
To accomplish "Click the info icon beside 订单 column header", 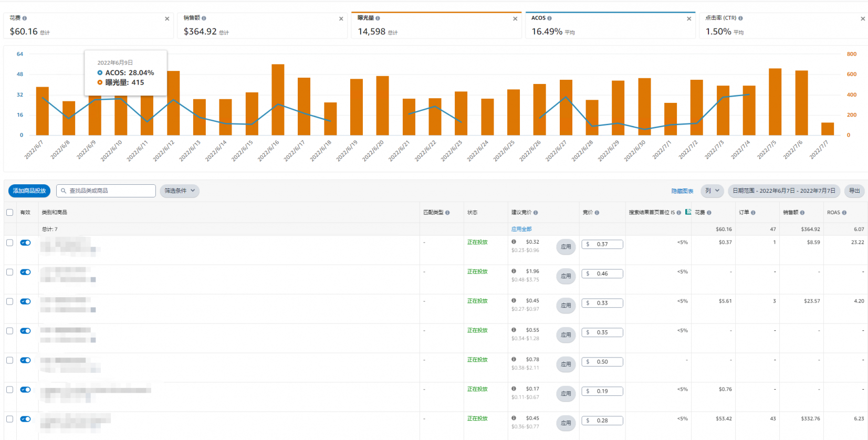I will [753, 213].
